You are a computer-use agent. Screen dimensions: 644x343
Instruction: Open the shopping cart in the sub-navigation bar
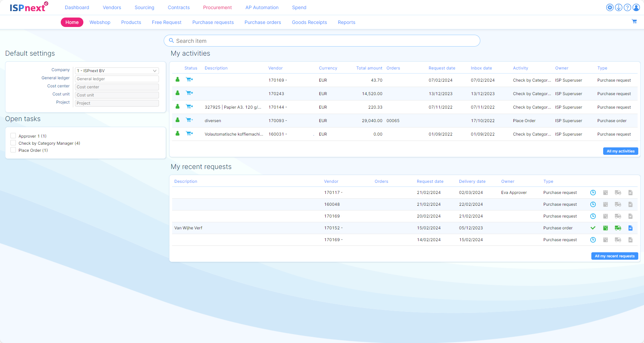click(x=634, y=22)
